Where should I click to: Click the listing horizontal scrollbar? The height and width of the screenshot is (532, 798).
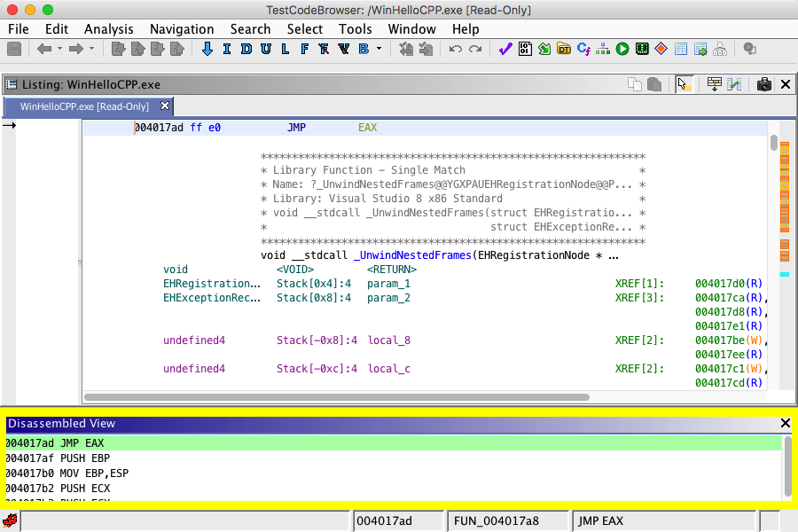pos(337,397)
